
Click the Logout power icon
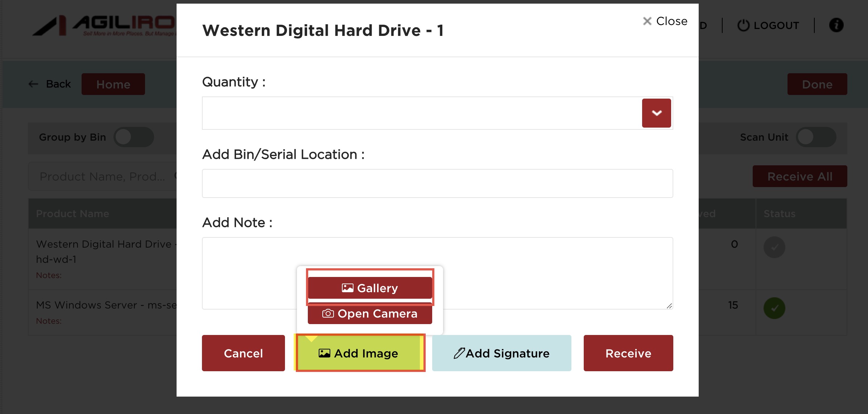click(743, 25)
